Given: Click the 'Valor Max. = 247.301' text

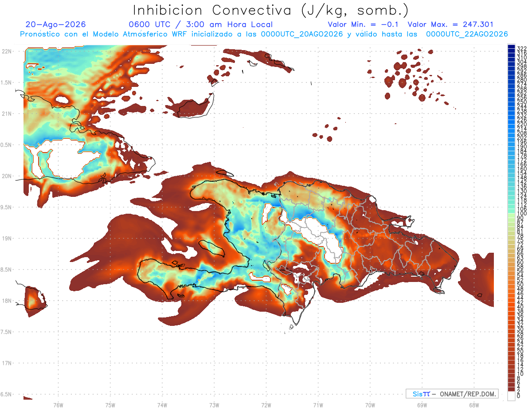Looking at the screenshot, I should tap(450, 24).
